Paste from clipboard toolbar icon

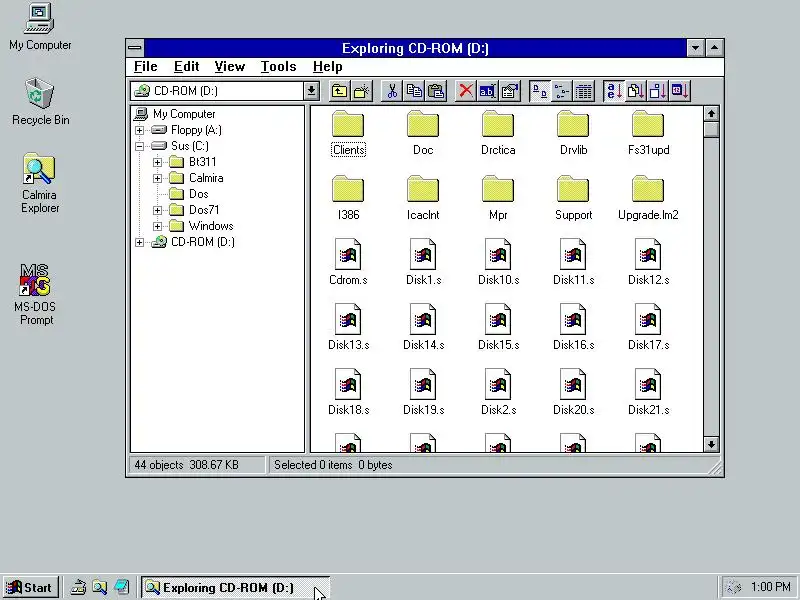coord(436,91)
